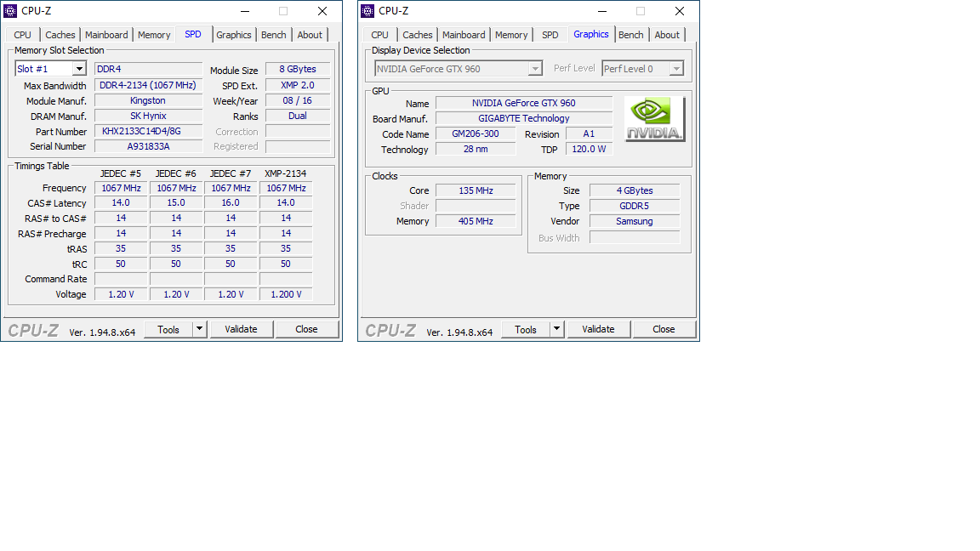Click the Validate button in the left window
Screen dimensions: 980x551
point(241,329)
